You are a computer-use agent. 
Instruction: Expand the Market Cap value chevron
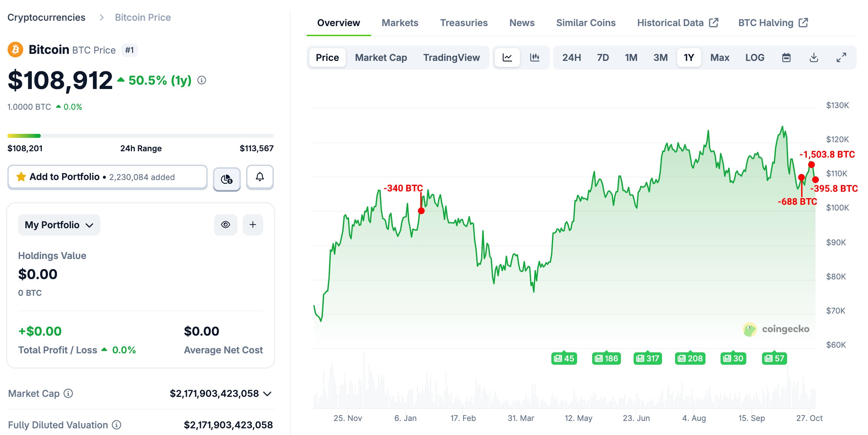coord(267,394)
